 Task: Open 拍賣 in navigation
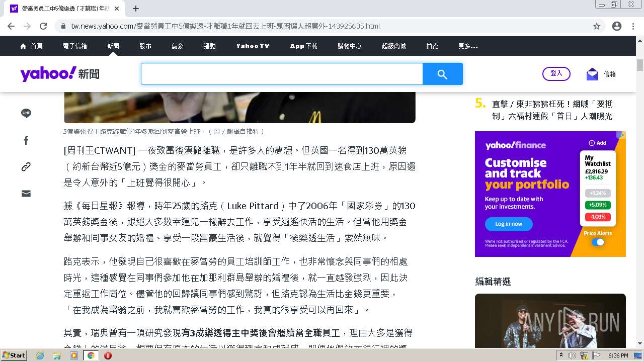432,46
